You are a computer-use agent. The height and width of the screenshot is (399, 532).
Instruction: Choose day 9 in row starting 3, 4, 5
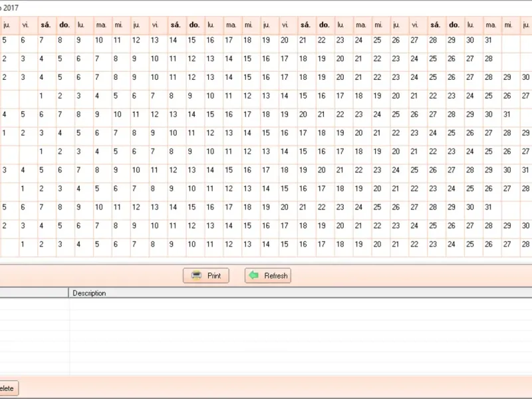coord(116,170)
